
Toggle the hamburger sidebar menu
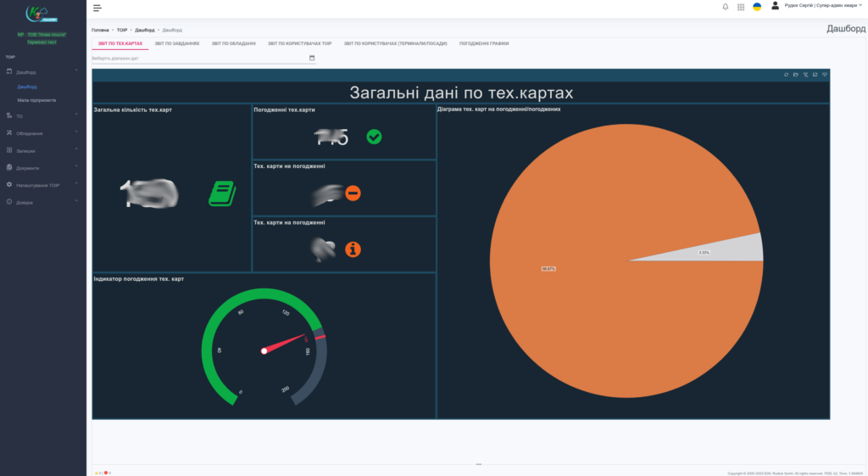[x=97, y=8]
